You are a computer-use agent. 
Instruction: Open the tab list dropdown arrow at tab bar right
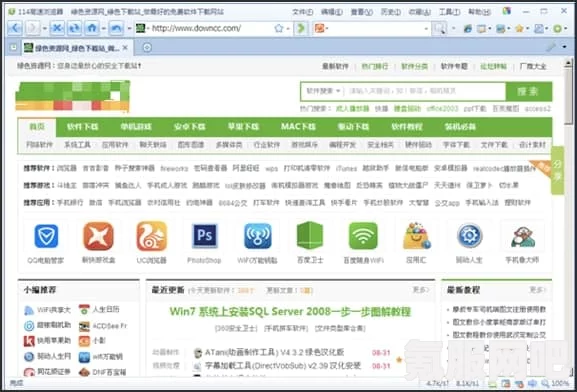564,47
